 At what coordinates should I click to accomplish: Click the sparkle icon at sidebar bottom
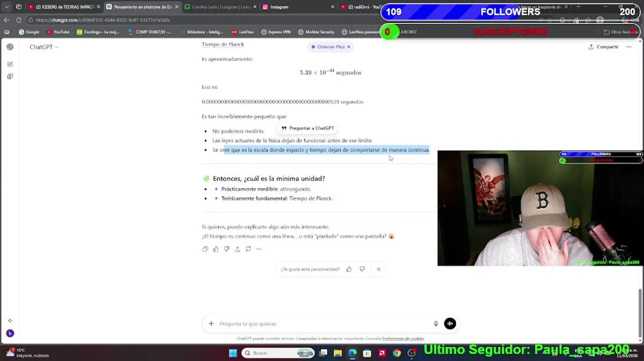click(10, 320)
